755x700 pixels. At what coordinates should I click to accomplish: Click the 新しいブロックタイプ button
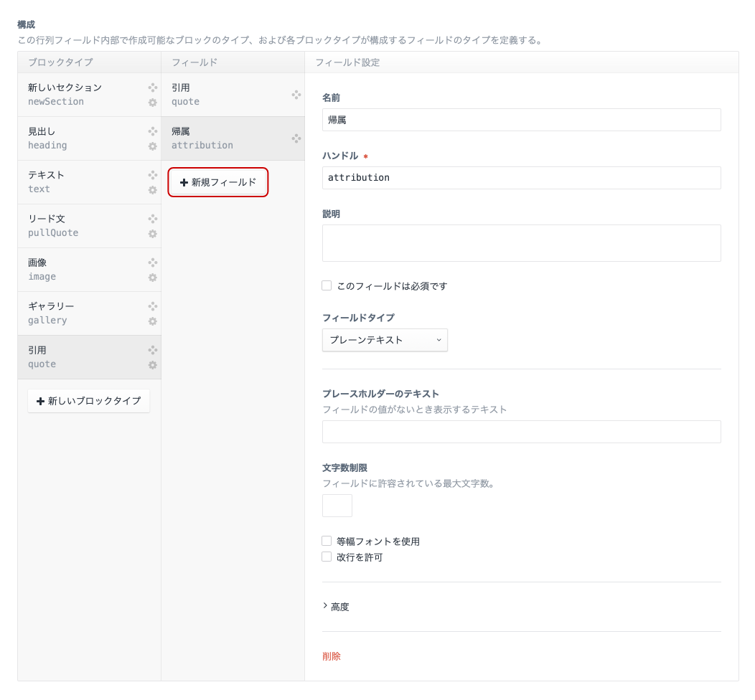pos(89,401)
